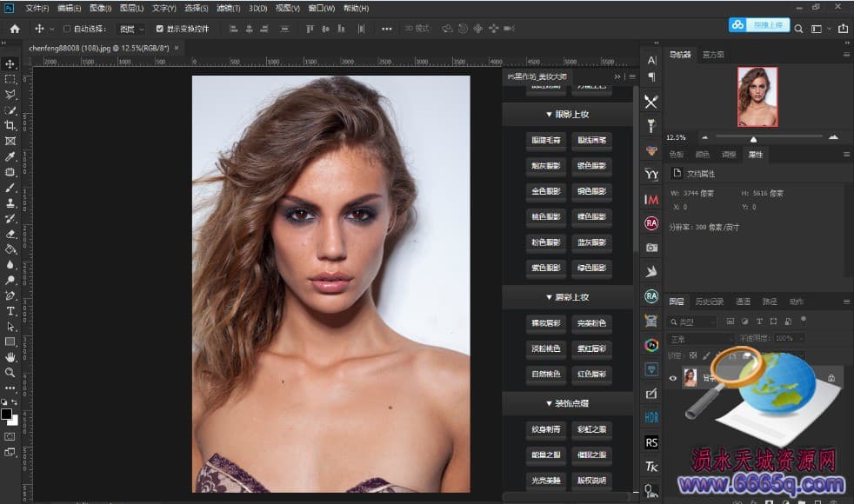Switch to the 历史记录 tab

709,302
